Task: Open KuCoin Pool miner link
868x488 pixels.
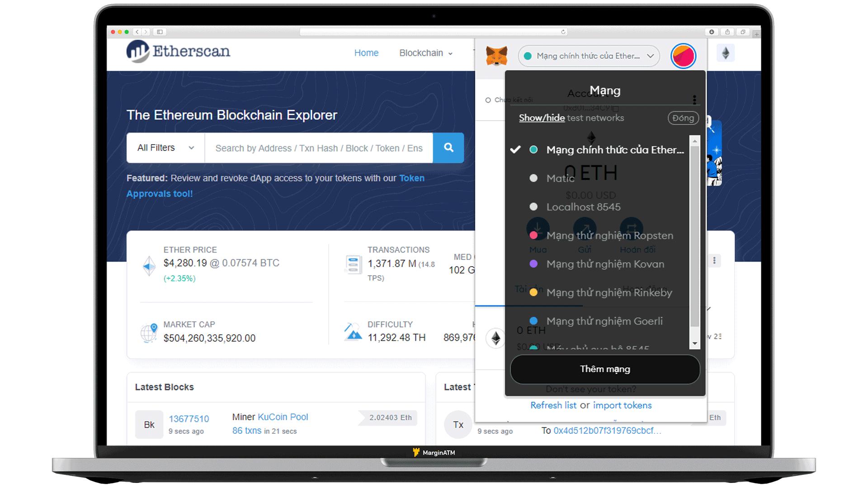Action: pyautogui.click(x=283, y=417)
